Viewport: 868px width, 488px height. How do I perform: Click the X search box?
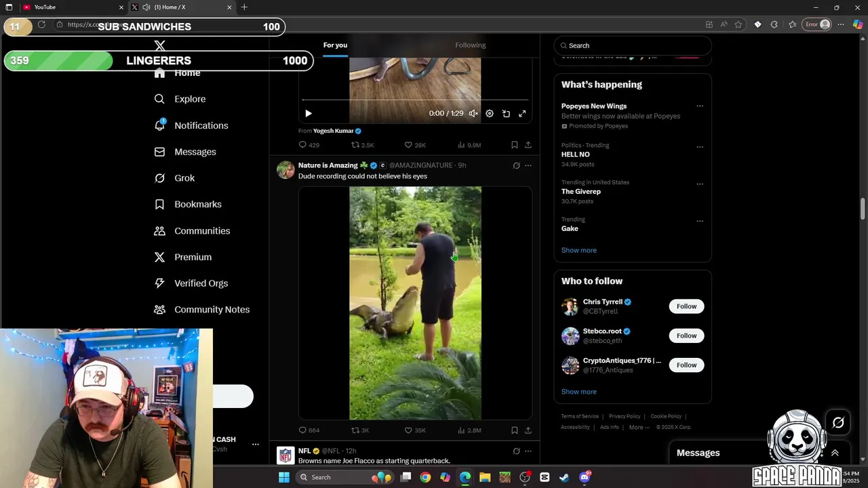[632, 45]
